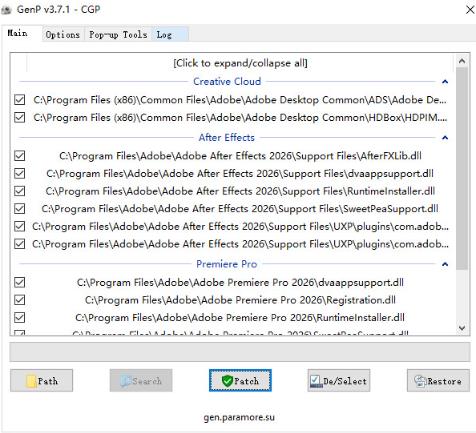Collapse the Premiere Pro group

(x=445, y=264)
